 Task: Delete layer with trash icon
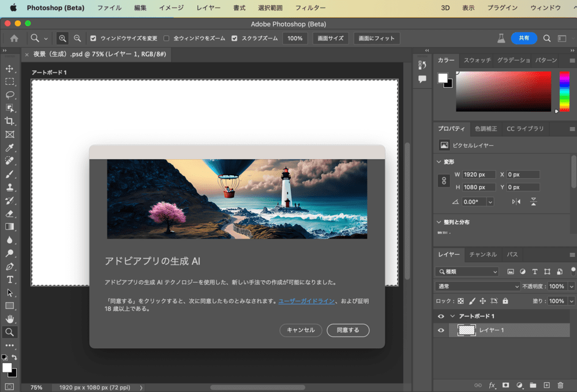(560, 385)
